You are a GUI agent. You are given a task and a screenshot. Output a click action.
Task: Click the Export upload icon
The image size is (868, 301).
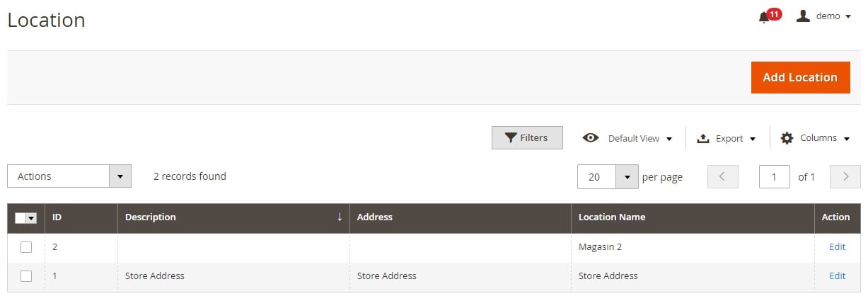click(x=703, y=139)
